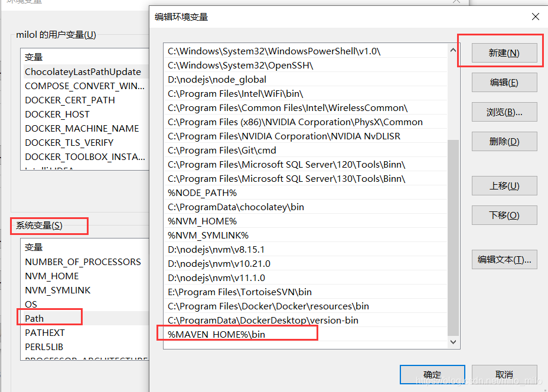The width and height of the screenshot is (548, 392).
Task: Select DOCKER_MACHINE_NAME user variable
Action: [85, 128]
